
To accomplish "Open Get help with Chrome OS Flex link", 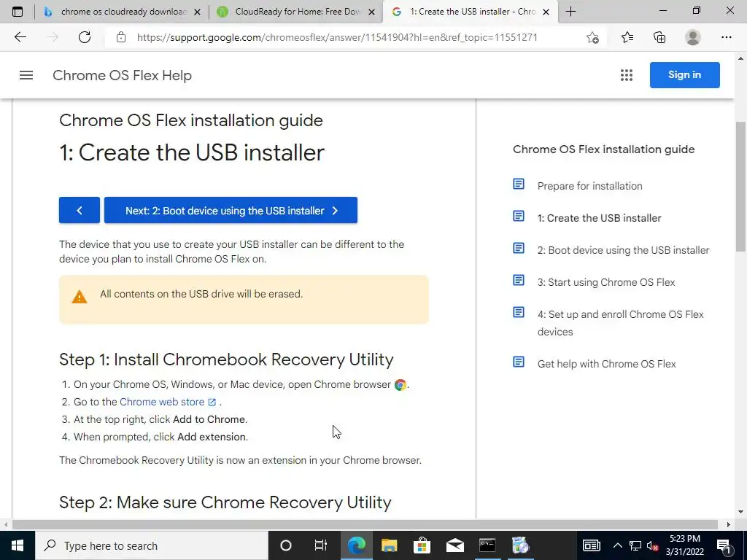I will [x=606, y=364].
